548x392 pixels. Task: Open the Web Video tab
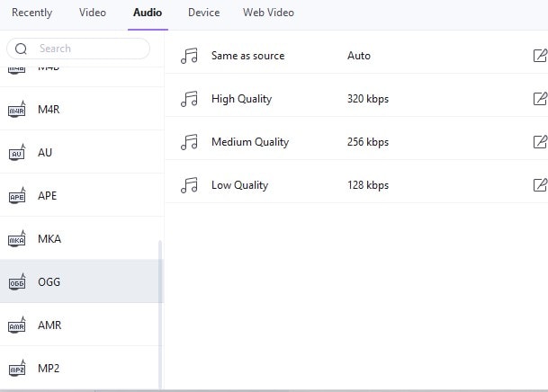pyautogui.click(x=268, y=13)
